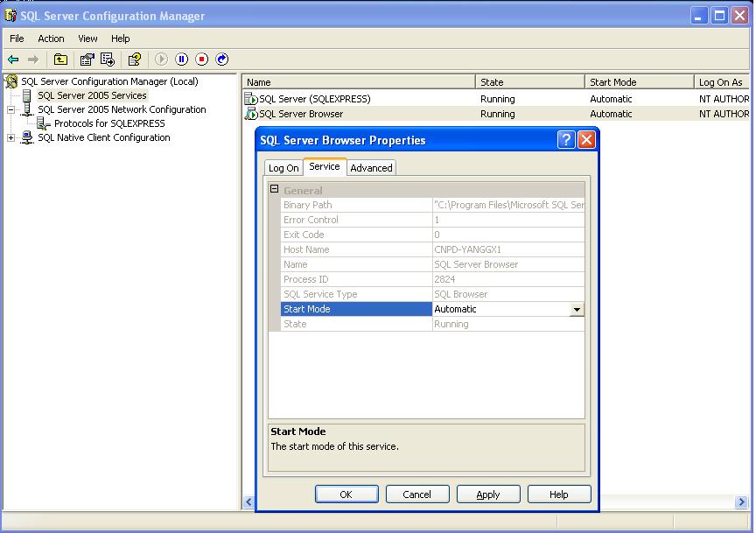Pause the service with the toolbar icon
This screenshot has width=756, height=533.
pyautogui.click(x=182, y=60)
